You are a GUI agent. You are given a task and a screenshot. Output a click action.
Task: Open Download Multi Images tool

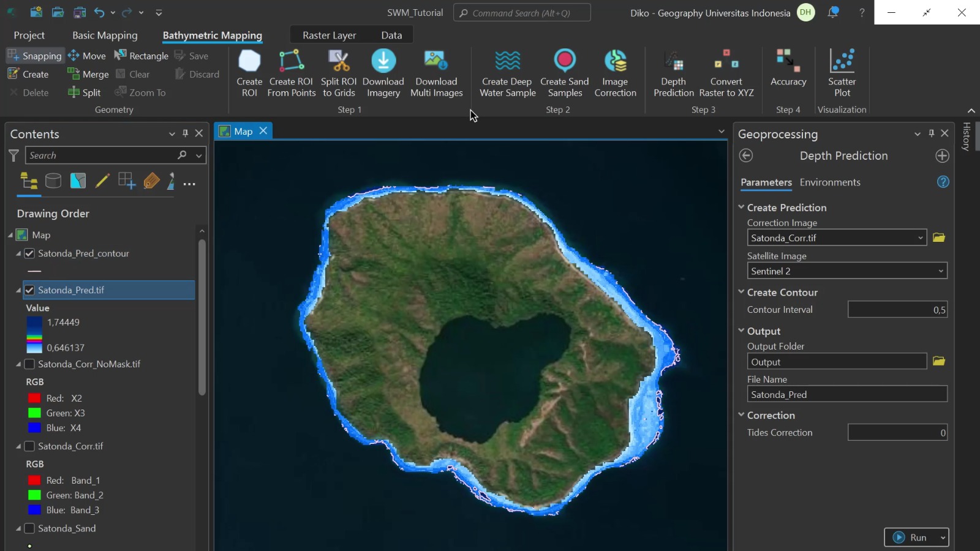(x=436, y=73)
